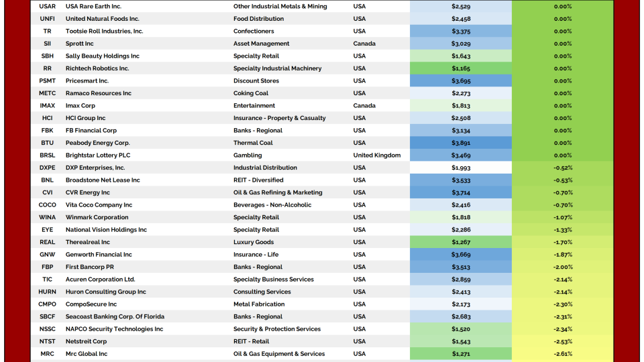This screenshot has height=362, width=644.
Task: Click the -1.07% change value
Action: click(562, 217)
